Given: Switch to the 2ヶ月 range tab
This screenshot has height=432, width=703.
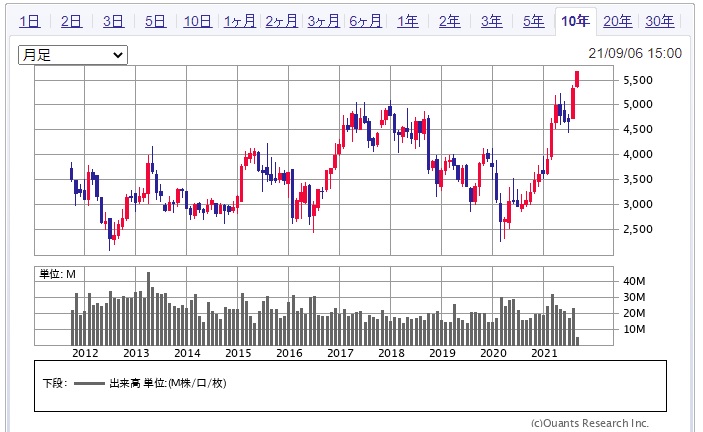Looking at the screenshot, I should (x=281, y=21).
